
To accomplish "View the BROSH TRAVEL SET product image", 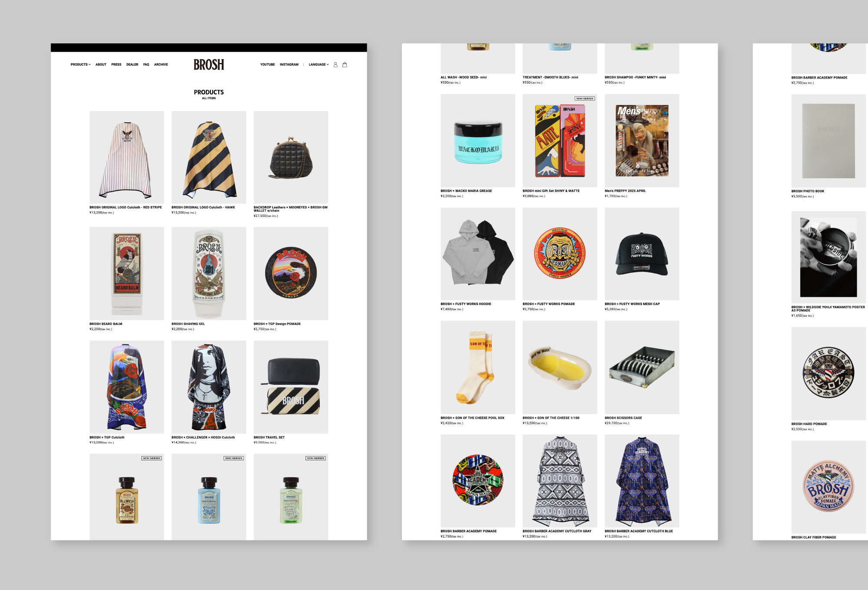I will coord(291,387).
